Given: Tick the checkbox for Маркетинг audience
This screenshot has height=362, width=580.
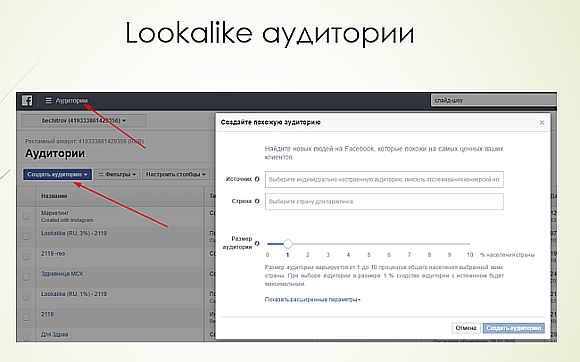Looking at the screenshot, I should [26, 216].
